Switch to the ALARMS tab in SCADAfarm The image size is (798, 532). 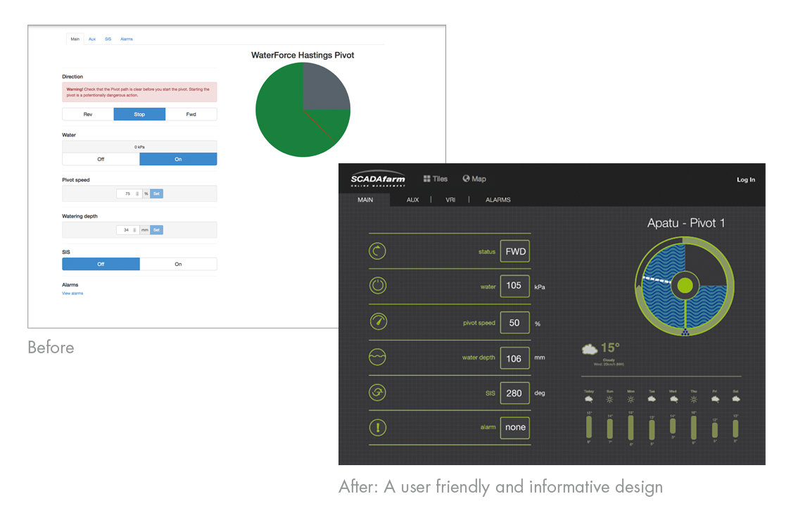[x=498, y=200]
